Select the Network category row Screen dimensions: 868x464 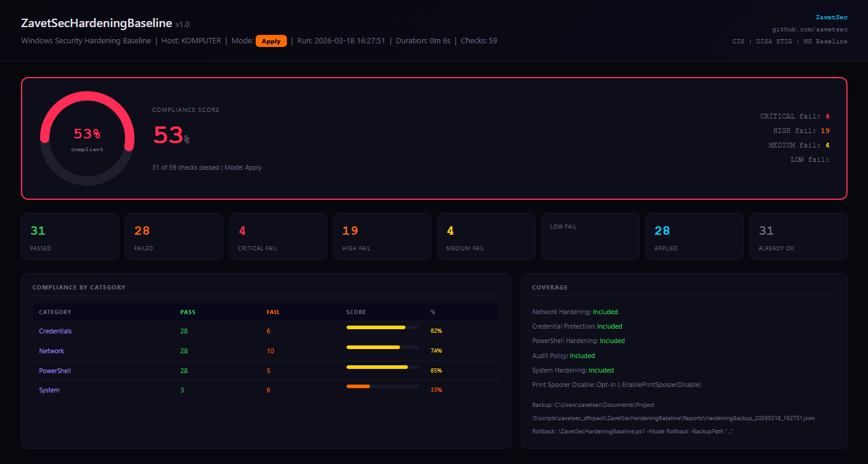point(52,351)
